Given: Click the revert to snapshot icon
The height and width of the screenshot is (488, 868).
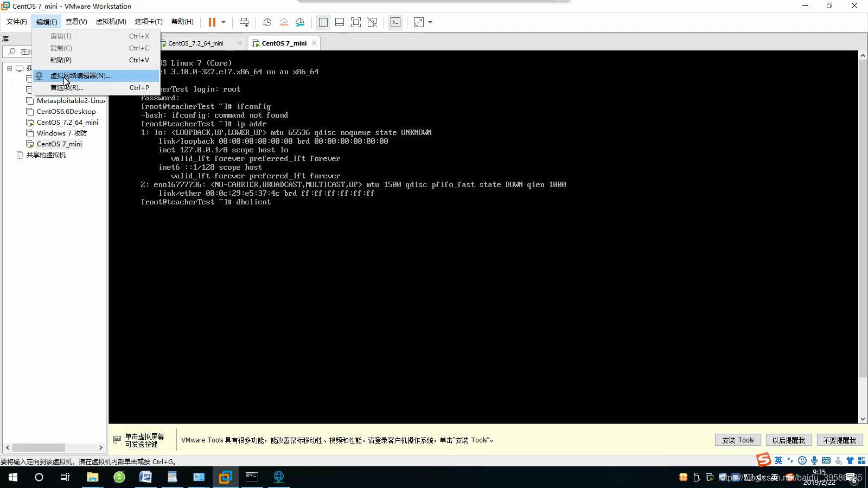Looking at the screenshot, I should 284,22.
